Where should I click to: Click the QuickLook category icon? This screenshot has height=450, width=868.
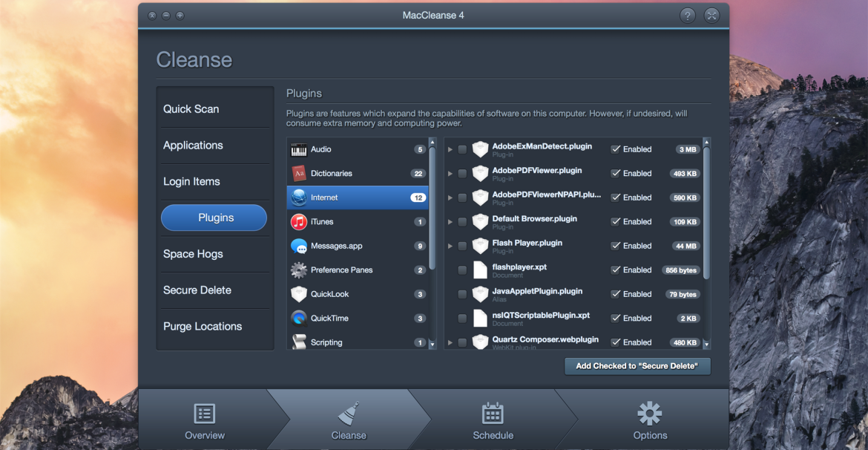(299, 294)
